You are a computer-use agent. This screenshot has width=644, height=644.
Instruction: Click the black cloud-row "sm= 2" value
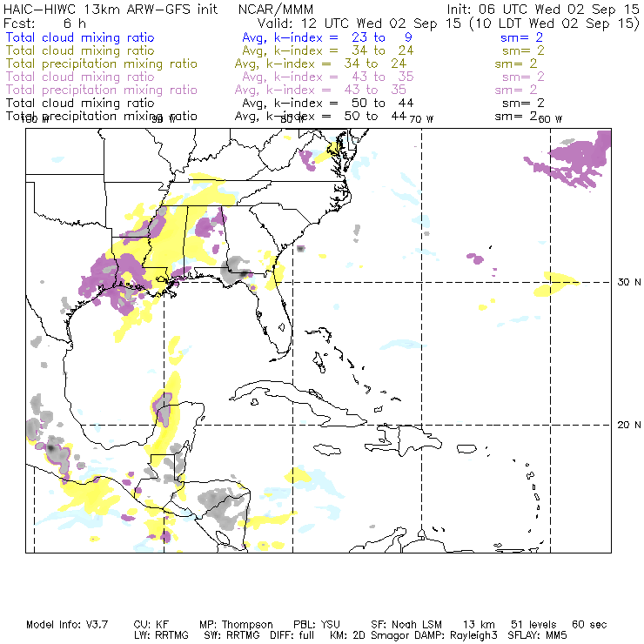click(523, 103)
